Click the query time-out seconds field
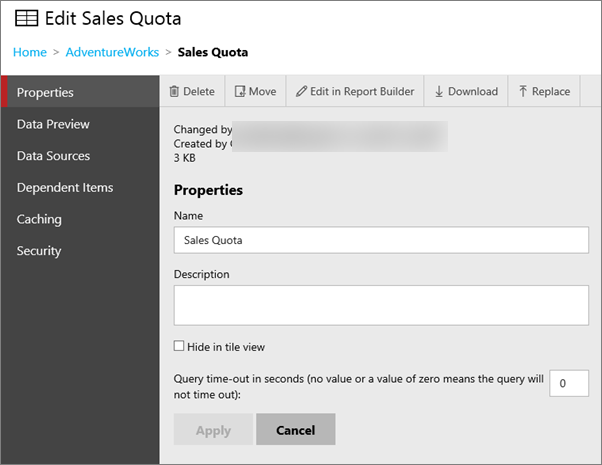The height and width of the screenshot is (465, 602). click(569, 383)
